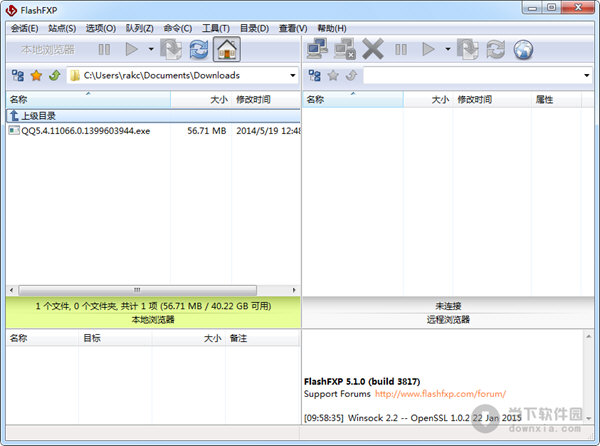Open the flashfxp.com forum link
The image size is (600, 446).
(440, 394)
